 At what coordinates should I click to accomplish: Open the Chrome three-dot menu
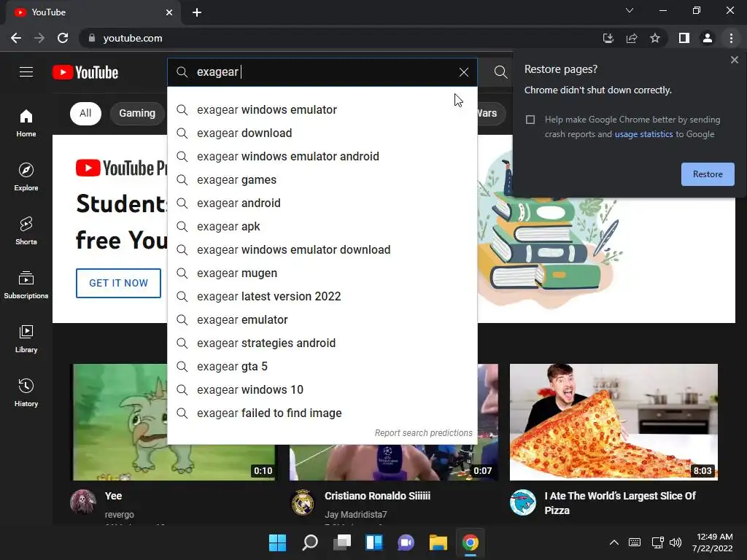click(x=731, y=38)
